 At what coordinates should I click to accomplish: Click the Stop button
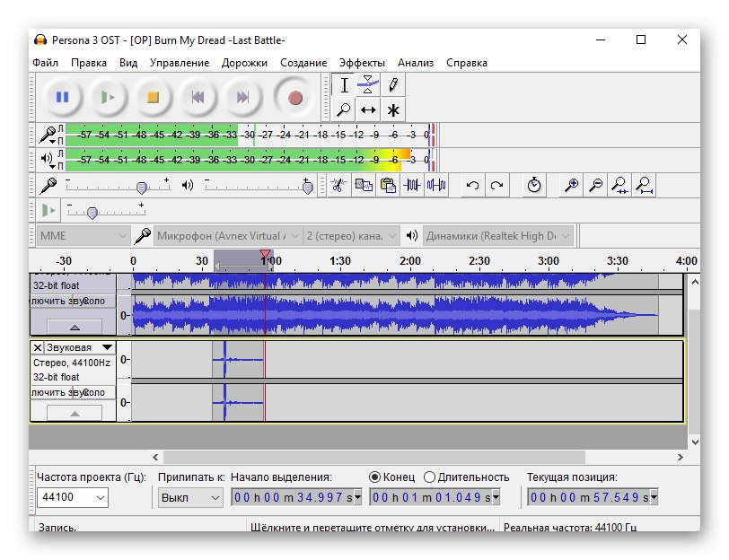point(153,97)
